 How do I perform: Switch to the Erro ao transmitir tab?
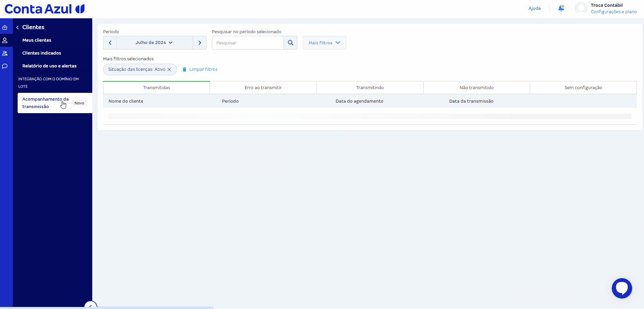(x=263, y=87)
